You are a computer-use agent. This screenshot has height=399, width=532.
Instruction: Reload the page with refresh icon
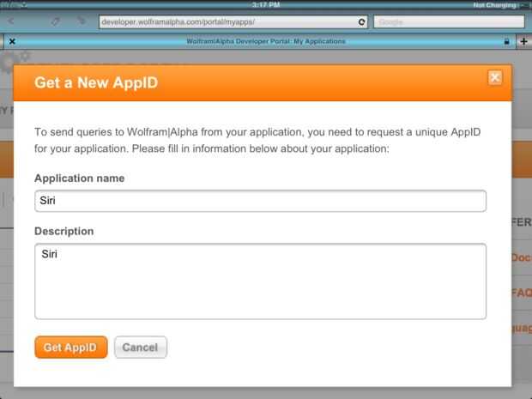pyautogui.click(x=362, y=22)
